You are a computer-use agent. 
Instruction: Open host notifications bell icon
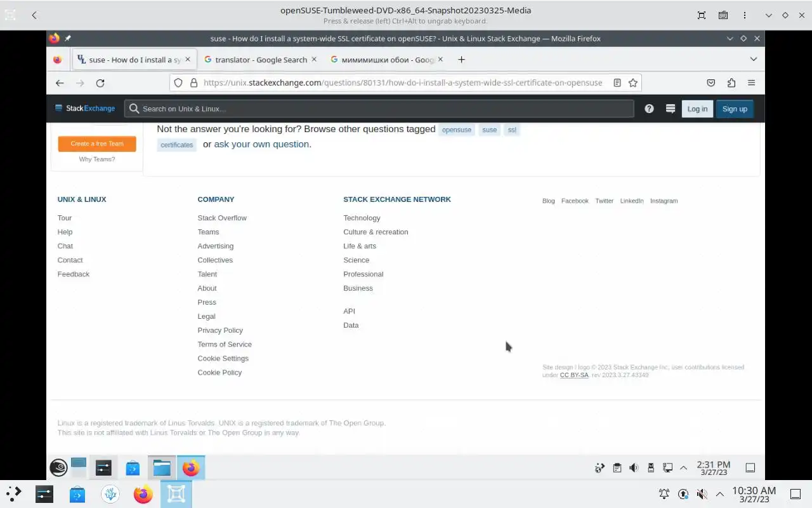point(664,494)
